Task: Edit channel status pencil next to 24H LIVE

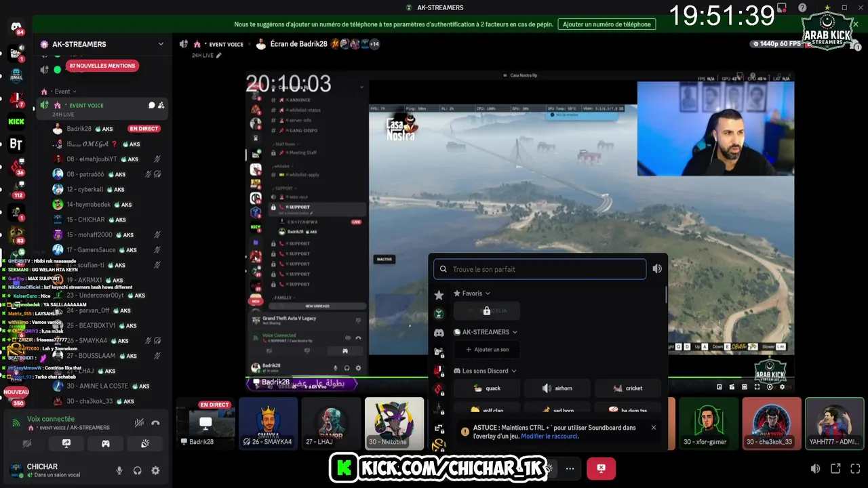Action: (219, 56)
